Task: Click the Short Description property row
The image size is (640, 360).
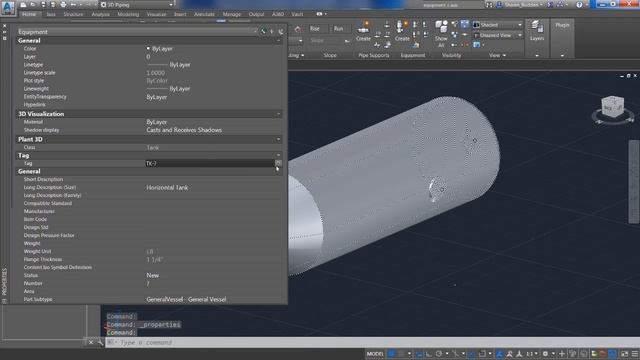Action: pyautogui.click(x=149, y=179)
